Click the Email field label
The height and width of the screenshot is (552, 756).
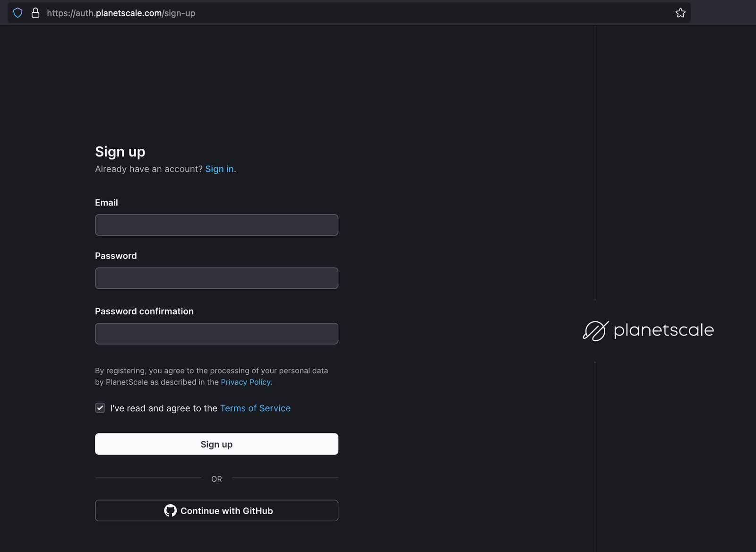point(106,203)
